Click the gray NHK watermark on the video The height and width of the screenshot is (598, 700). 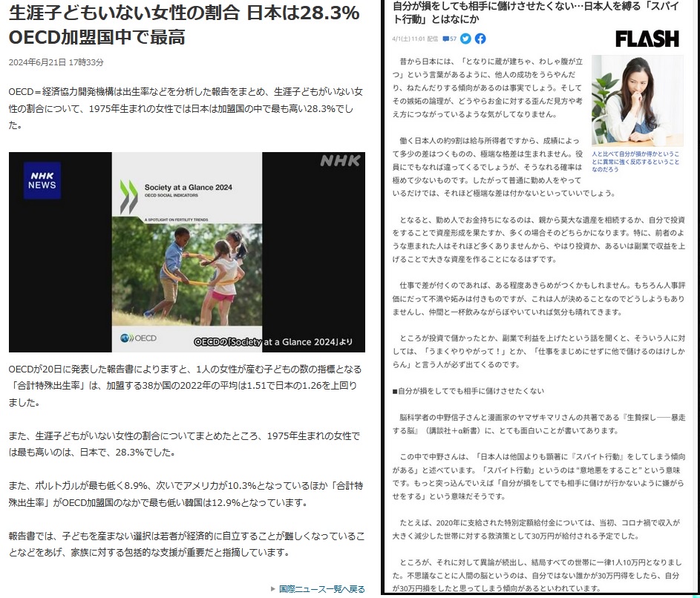(x=340, y=161)
